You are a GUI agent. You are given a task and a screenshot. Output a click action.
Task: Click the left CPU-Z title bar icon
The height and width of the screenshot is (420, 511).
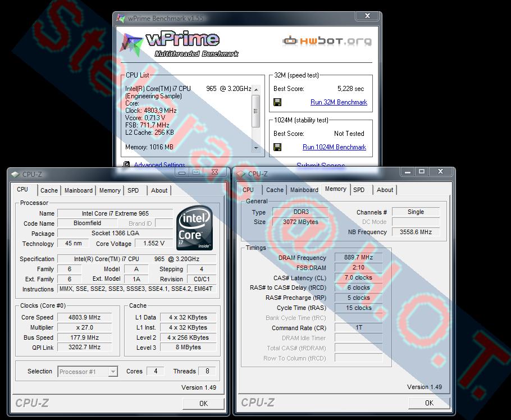[x=15, y=174]
